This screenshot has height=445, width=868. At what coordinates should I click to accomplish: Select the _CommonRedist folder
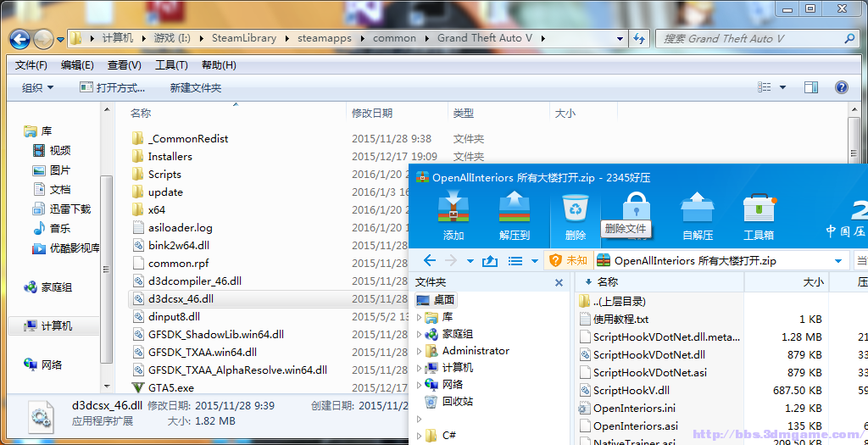pyautogui.click(x=181, y=138)
